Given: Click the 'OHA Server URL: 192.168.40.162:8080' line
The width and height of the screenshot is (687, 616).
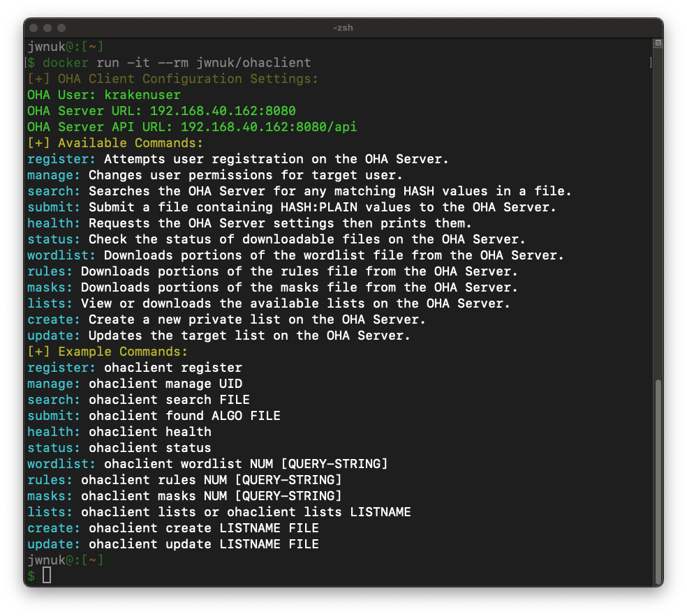Looking at the screenshot, I should pyautogui.click(x=161, y=111).
